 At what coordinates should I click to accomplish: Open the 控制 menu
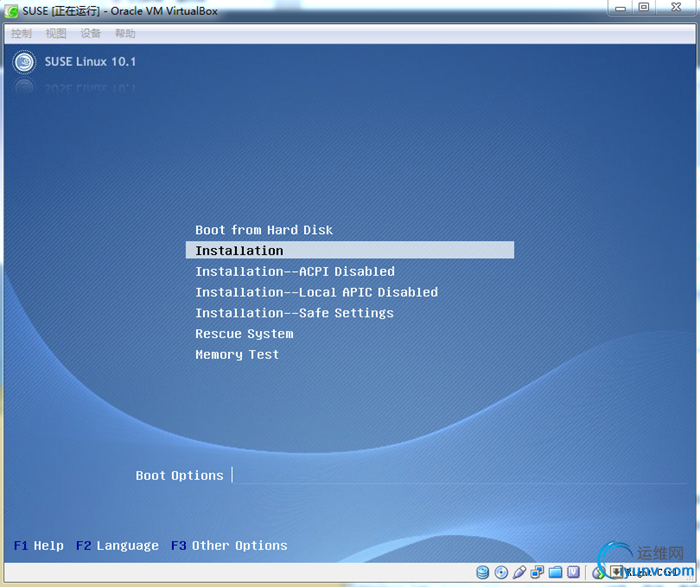[21, 33]
